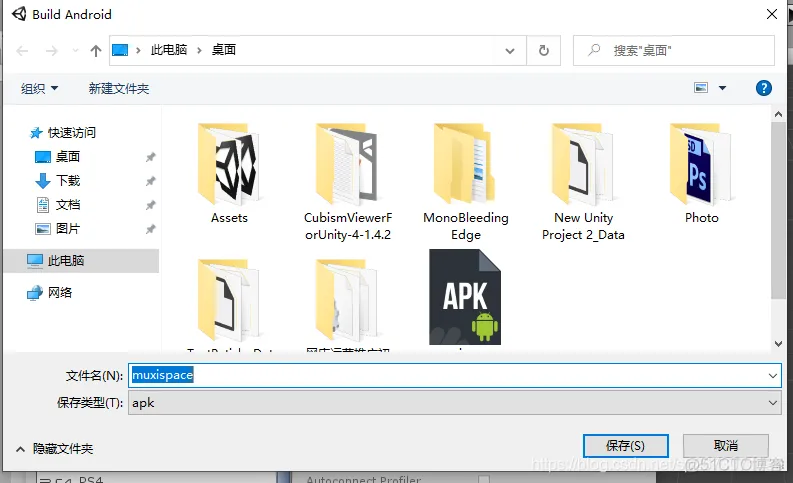Click the 保存(S) button
The width and height of the screenshot is (793, 483).
(x=626, y=446)
